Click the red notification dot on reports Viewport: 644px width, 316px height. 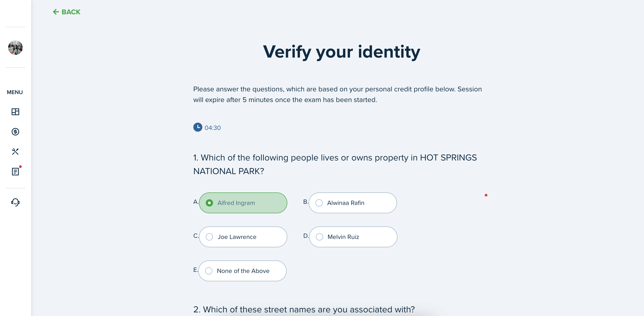pyautogui.click(x=20, y=166)
